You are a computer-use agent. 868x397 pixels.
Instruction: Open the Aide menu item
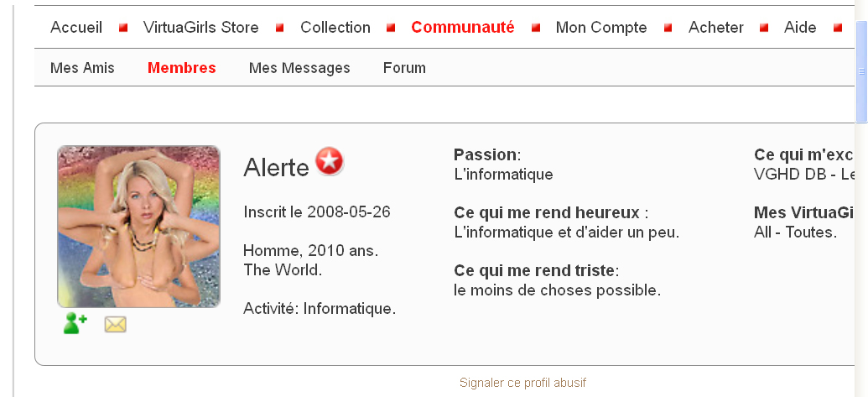[x=800, y=28]
